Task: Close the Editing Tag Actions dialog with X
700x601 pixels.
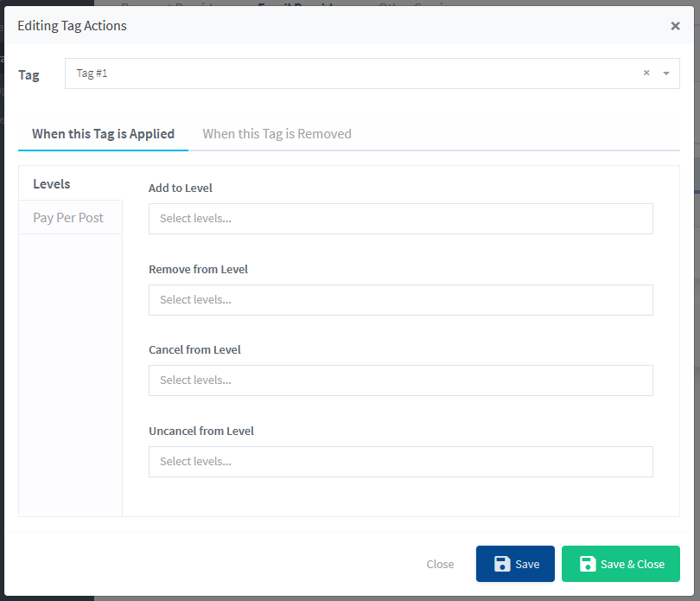Action: (x=675, y=26)
